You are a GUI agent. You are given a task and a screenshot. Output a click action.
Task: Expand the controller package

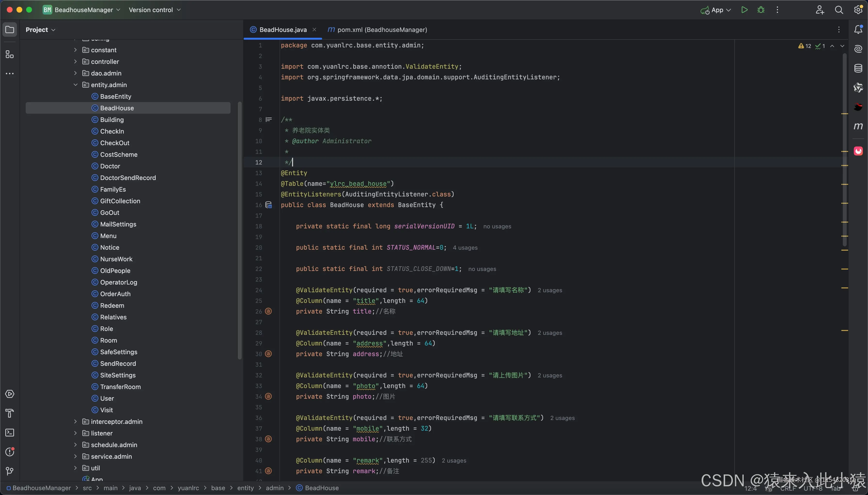click(x=76, y=61)
